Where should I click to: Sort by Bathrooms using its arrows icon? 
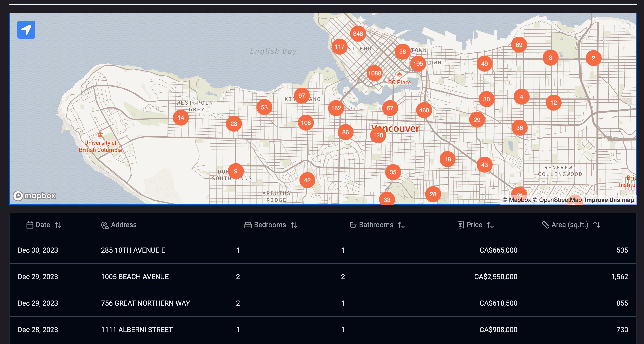(401, 225)
